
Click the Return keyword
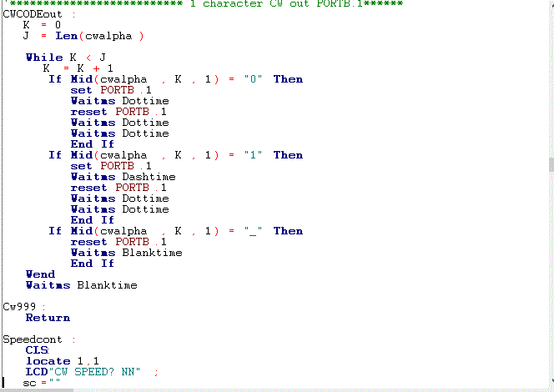[48, 318]
